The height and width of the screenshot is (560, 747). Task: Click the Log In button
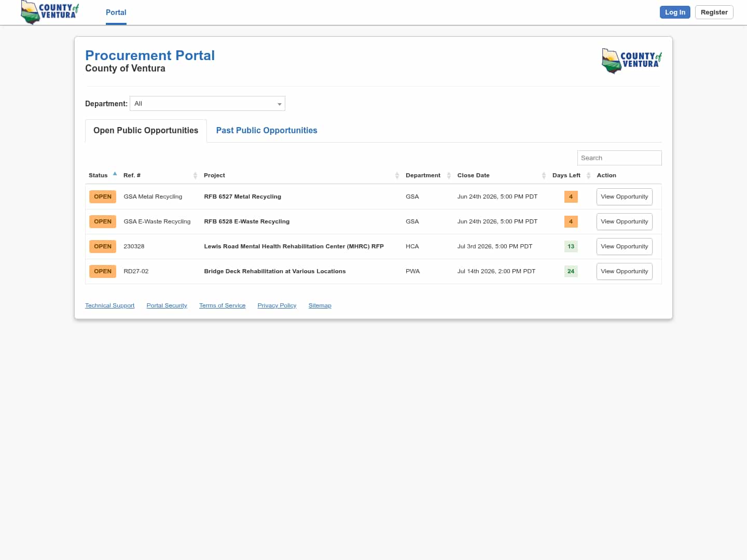click(x=675, y=12)
